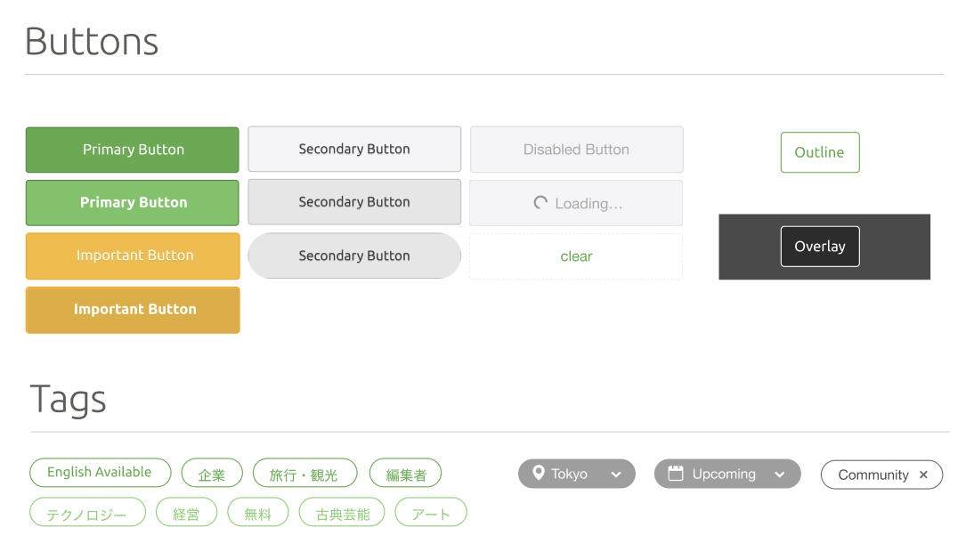Select the English Available tag

(100, 473)
